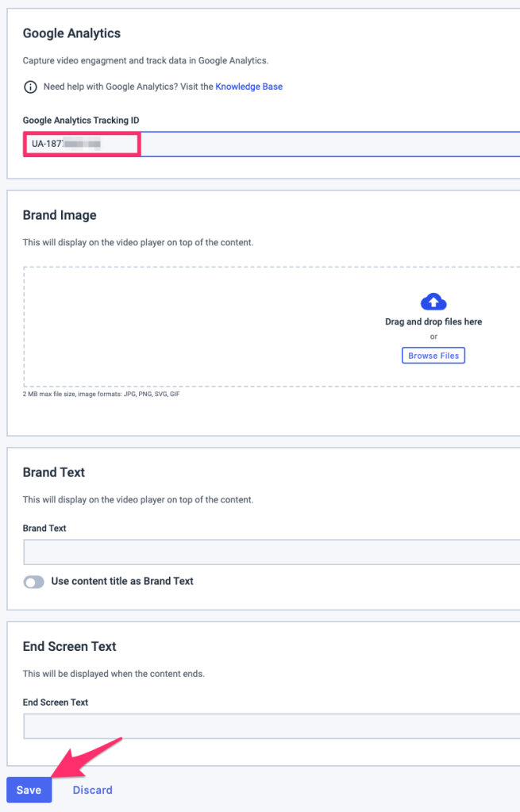Click the 'Drag and drop files here' text
This screenshot has width=520, height=812.
coord(433,321)
